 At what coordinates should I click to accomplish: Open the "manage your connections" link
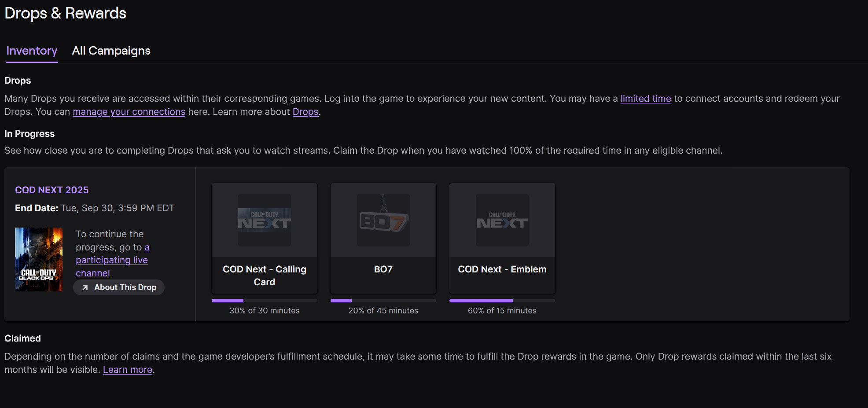pyautogui.click(x=129, y=112)
